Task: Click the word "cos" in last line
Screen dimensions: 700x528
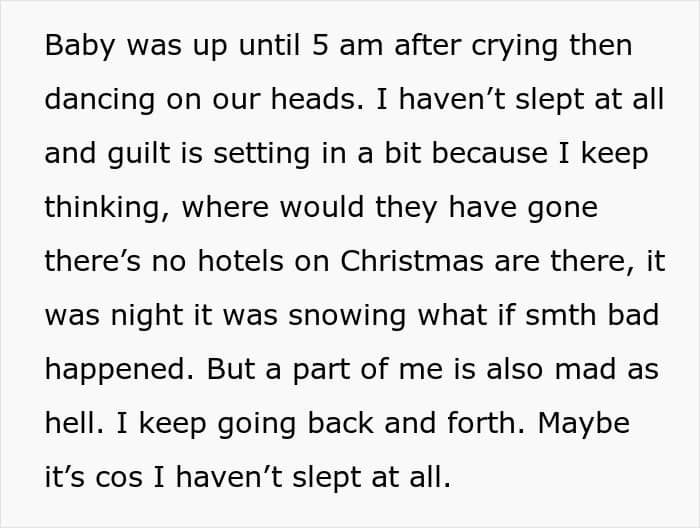Action: (x=118, y=477)
